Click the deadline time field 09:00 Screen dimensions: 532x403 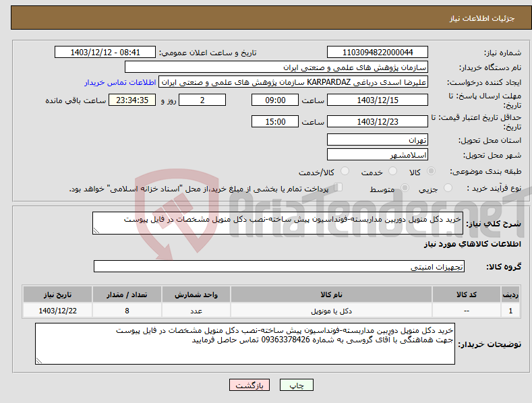[275, 100]
